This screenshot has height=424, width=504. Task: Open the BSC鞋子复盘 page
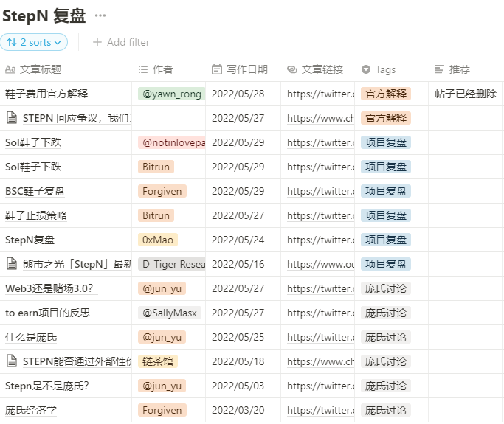(x=35, y=191)
